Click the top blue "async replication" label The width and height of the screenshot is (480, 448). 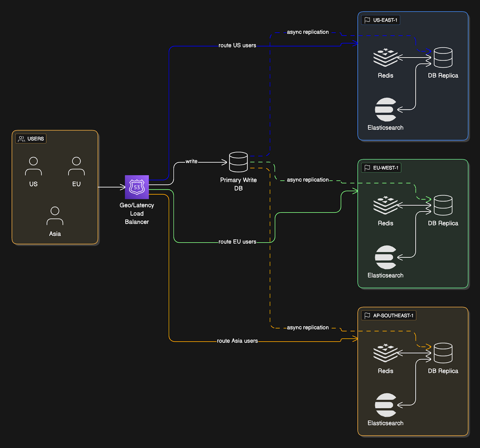pos(308,32)
